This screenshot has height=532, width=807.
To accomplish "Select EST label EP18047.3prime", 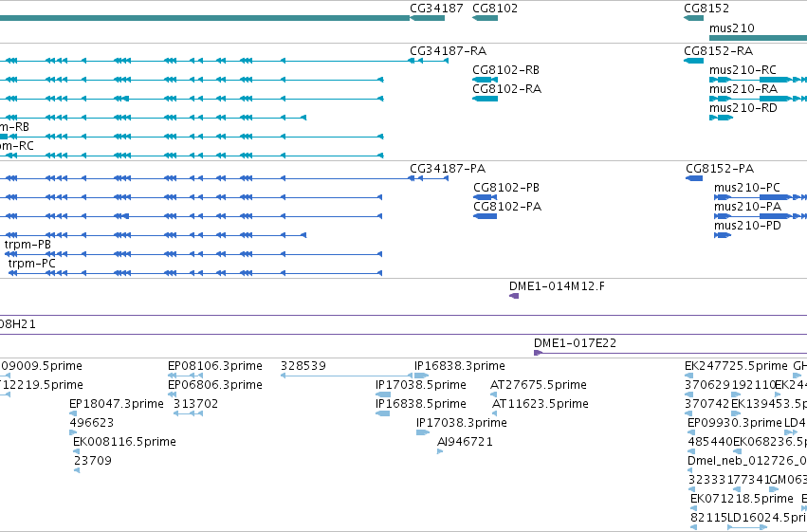I will coord(117,404).
